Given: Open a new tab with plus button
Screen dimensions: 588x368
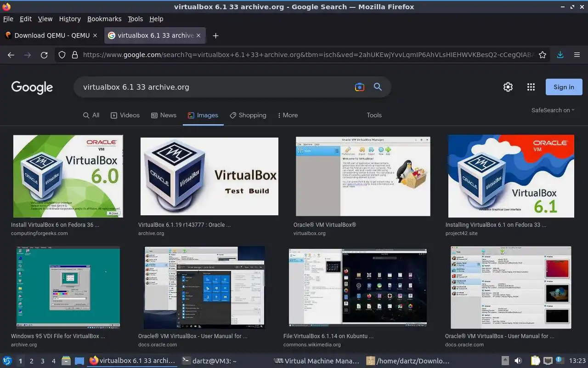Looking at the screenshot, I should click(215, 35).
